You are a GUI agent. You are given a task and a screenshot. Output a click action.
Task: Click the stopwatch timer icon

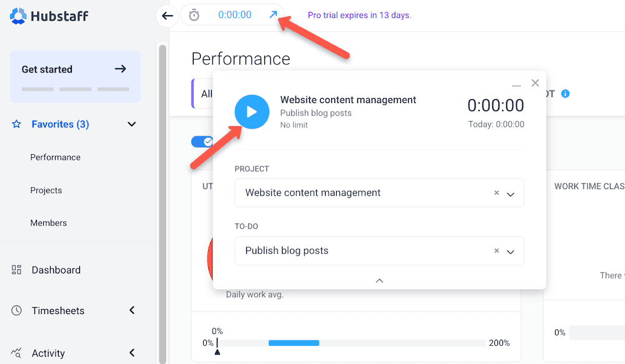[x=194, y=15]
